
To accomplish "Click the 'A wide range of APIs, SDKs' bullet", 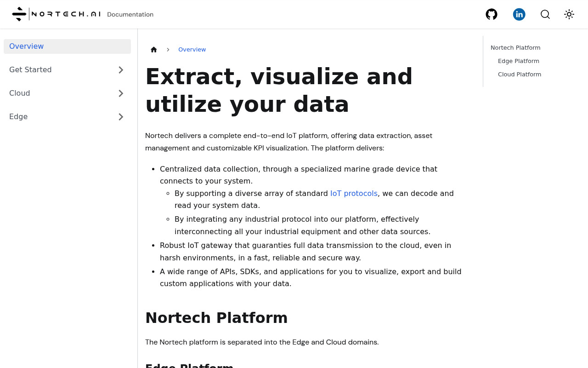I will point(311,278).
